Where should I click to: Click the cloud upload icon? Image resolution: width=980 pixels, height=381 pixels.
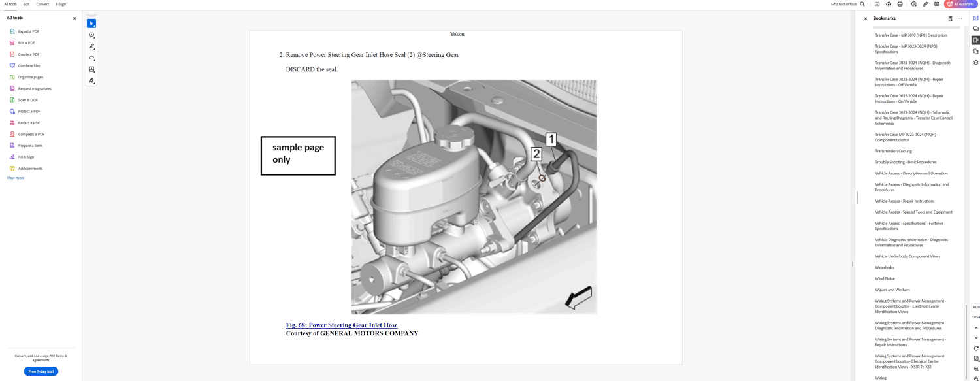[889, 4]
